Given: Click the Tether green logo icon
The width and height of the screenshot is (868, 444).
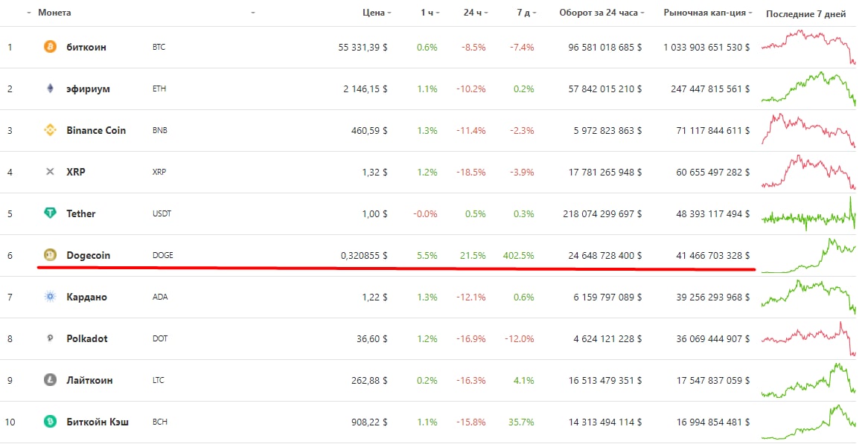Looking at the screenshot, I should coord(50,213).
